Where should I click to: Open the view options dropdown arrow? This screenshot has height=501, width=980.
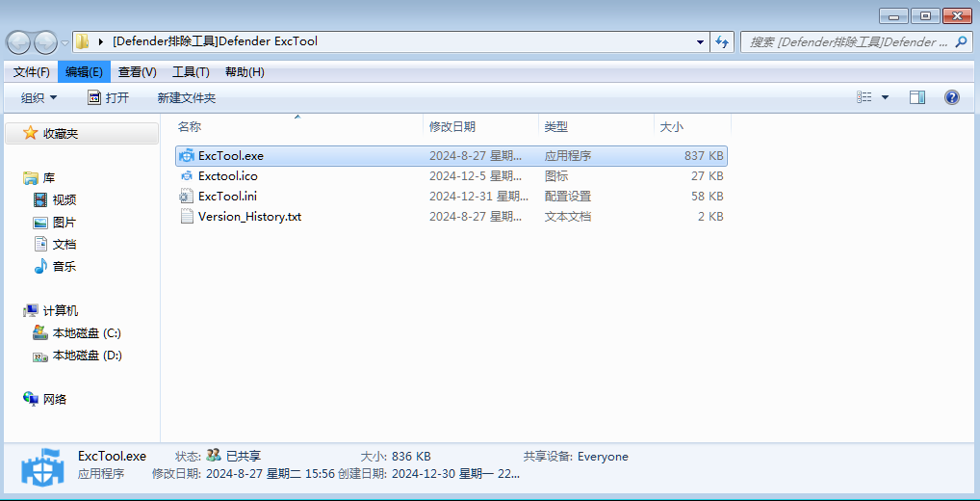coord(885,97)
